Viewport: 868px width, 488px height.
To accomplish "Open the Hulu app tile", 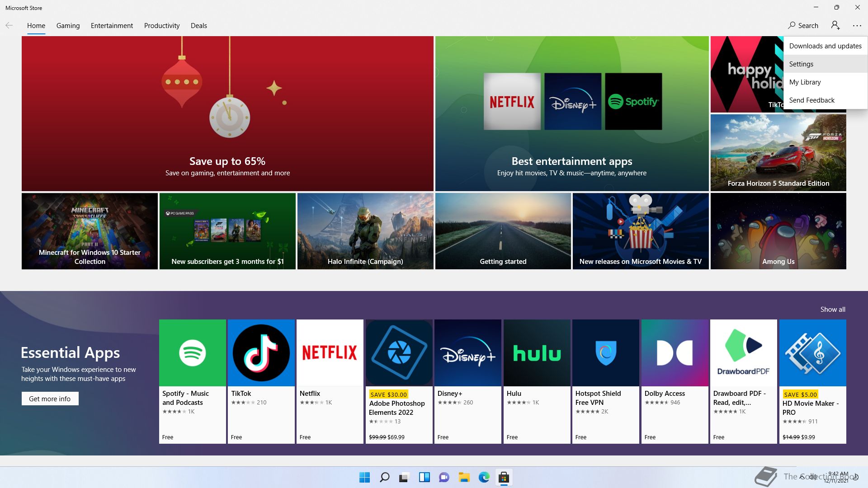I will 537,381.
